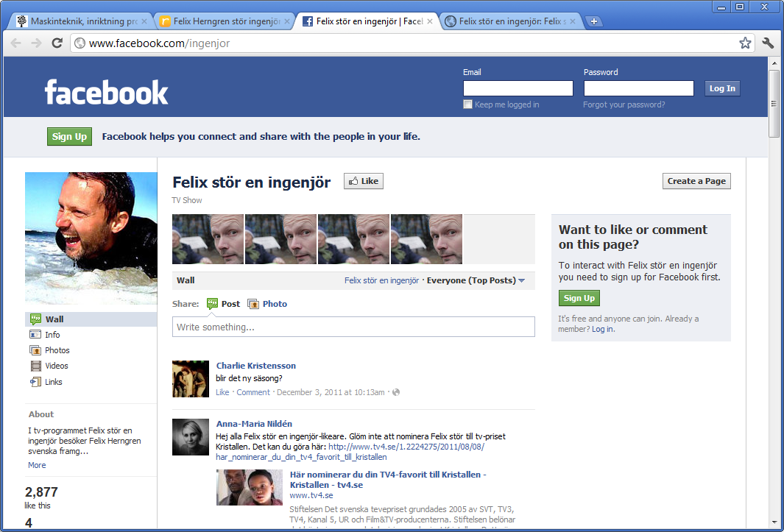Screen dimensions: 784x532
Task: Comment on Charlie Kristensson's post
Action: click(x=253, y=392)
